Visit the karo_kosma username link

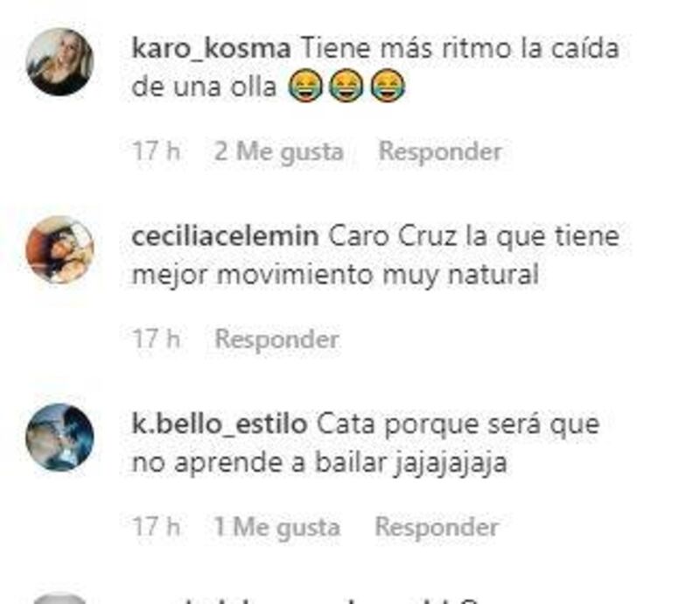212,48
